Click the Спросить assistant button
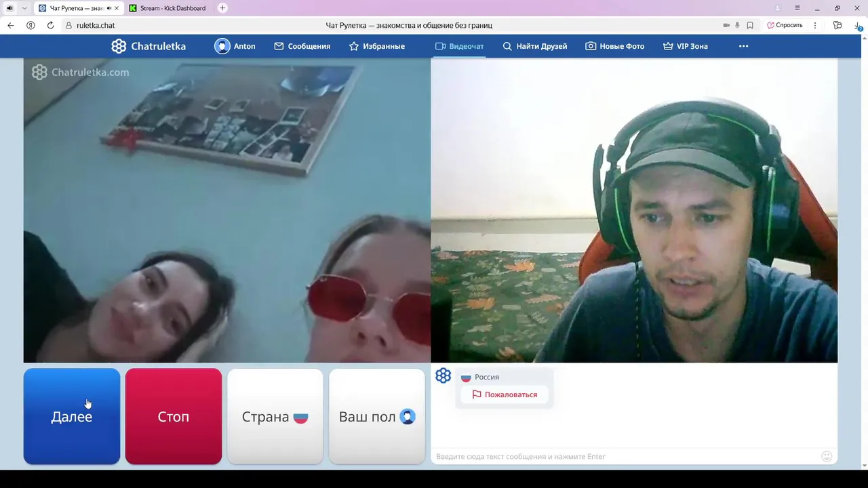The width and height of the screenshot is (868, 488). [x=785, y=25]
